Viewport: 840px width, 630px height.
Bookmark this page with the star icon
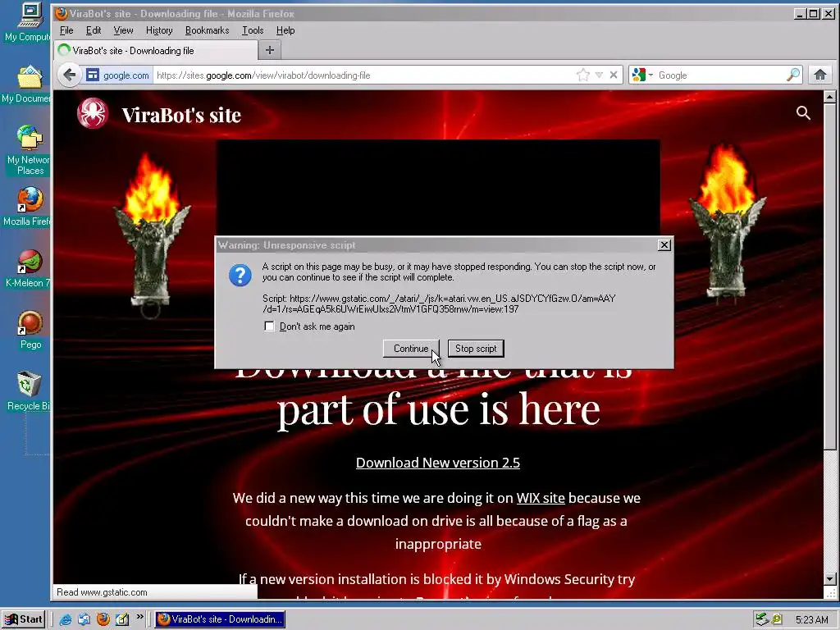tap(583, 75)
